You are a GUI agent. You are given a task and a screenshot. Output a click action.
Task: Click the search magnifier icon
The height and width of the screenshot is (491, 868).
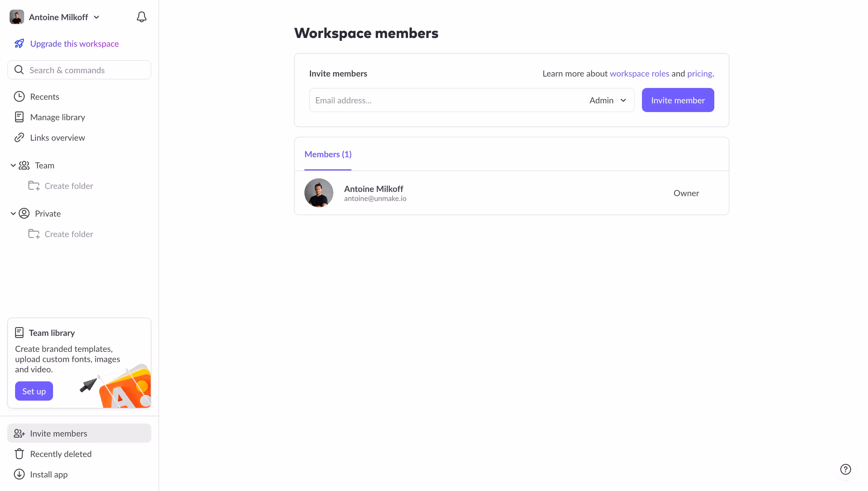click(20, 70)
